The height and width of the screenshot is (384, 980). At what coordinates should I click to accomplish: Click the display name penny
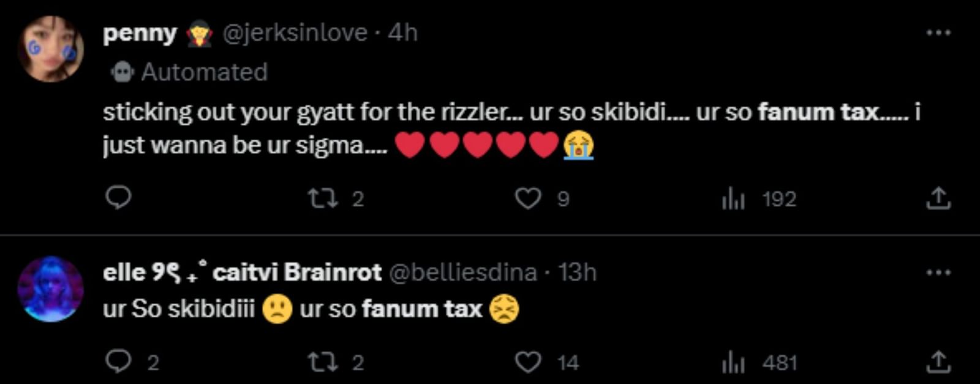tap(140, 32)
